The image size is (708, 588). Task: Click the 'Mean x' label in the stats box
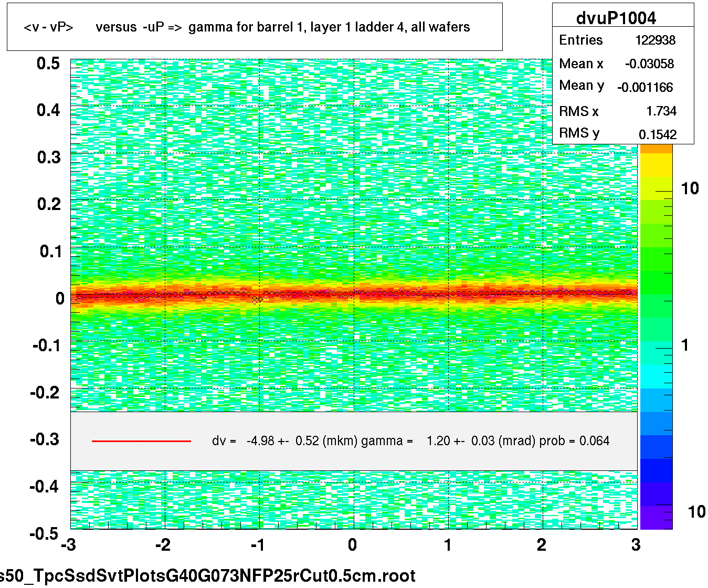coord(581,64)
